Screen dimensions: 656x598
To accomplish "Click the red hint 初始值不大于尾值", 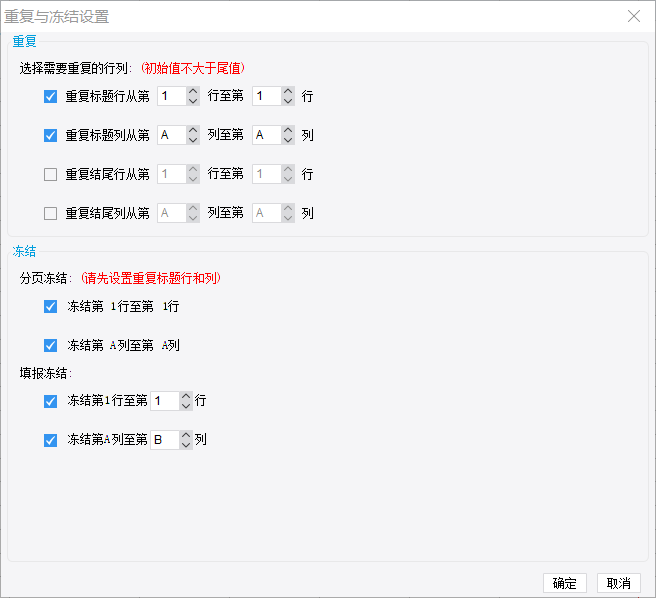I will point(193,68).
